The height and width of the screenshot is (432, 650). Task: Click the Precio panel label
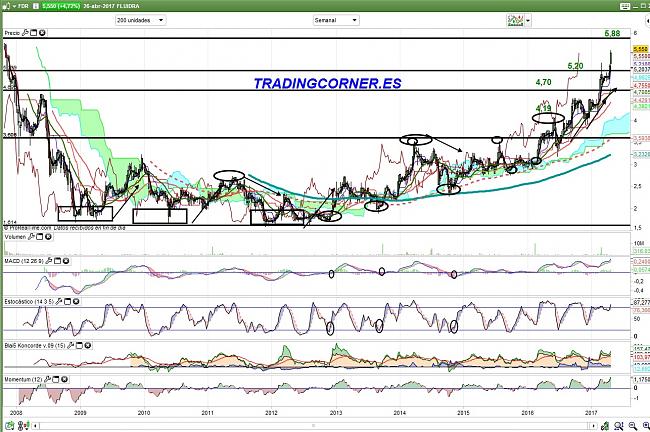(12, 33)
